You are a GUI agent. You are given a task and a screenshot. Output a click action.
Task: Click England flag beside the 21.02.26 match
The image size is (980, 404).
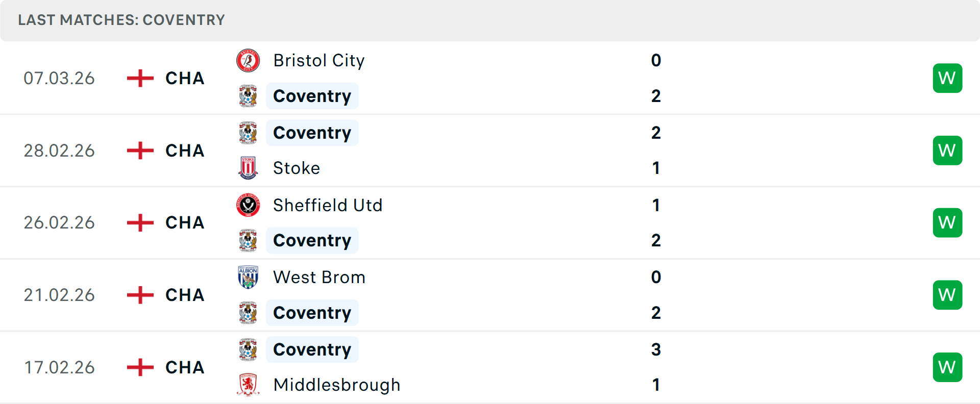(140, 295)
